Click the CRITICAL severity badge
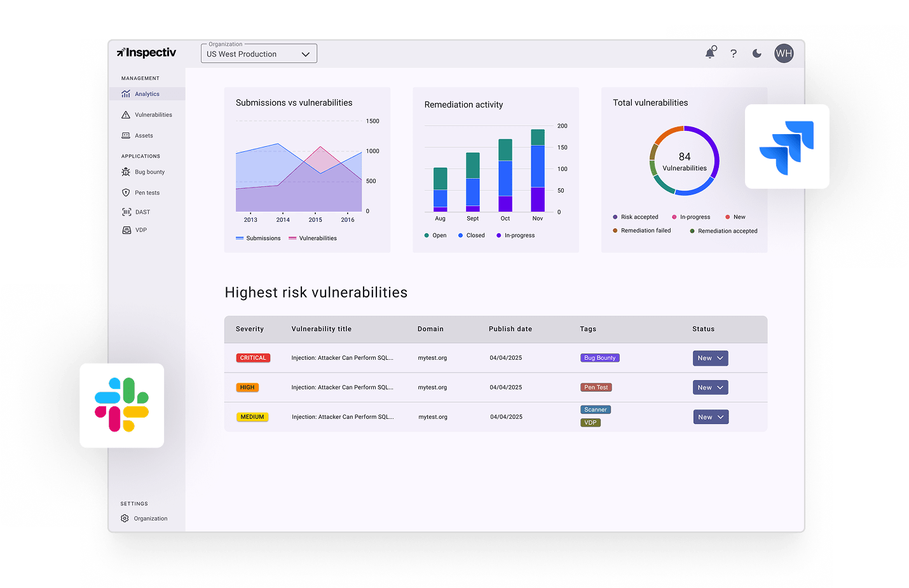The width and height of the screenshot is (909, 588). (253, 358)
